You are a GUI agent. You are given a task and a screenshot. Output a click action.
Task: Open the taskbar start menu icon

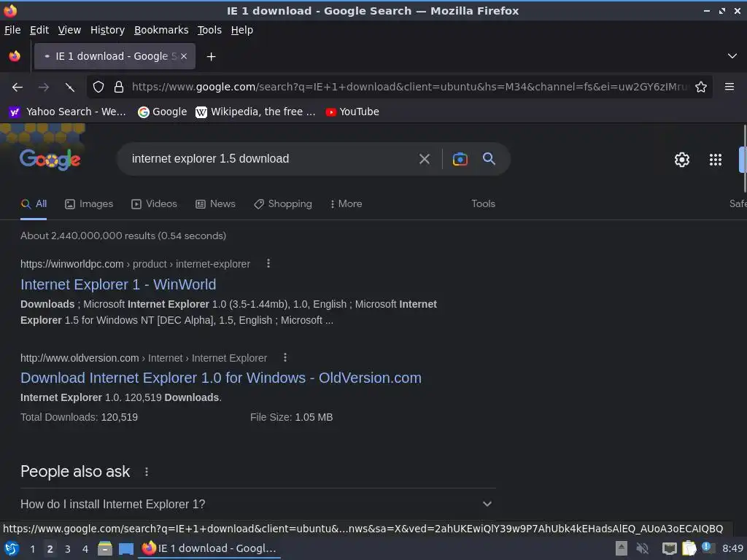11,548
